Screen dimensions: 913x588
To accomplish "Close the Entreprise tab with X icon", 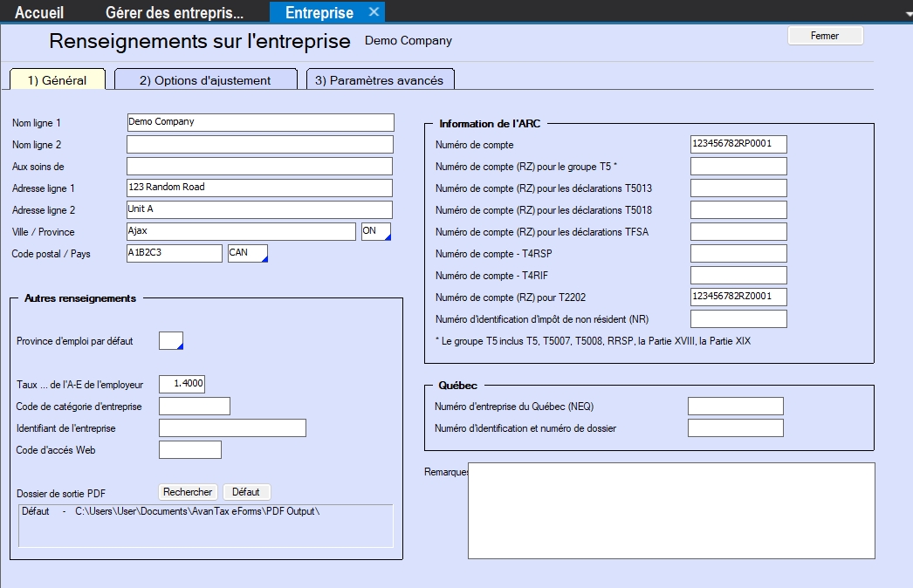I will (373, 12).
